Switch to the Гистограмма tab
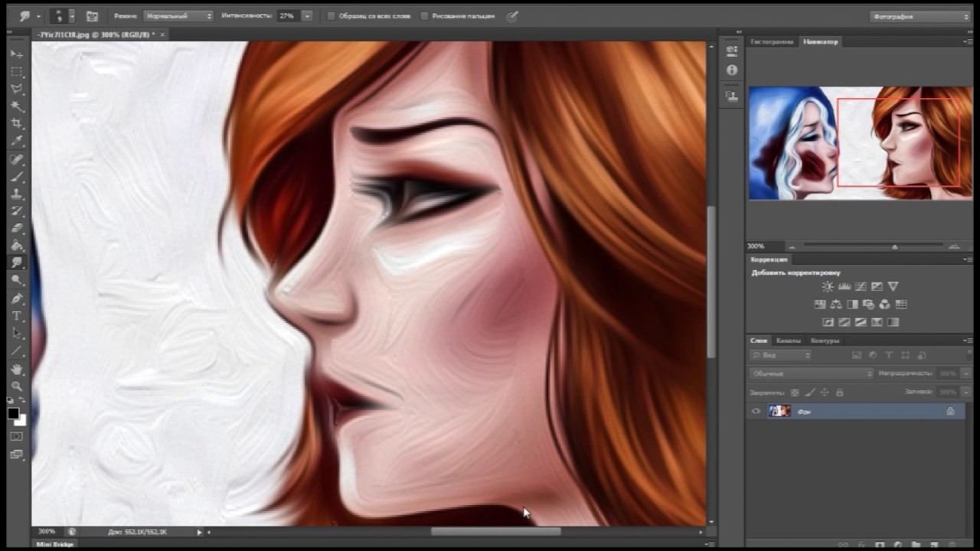The width and height of the screenshot is (980, 551). tap(771, 41)
